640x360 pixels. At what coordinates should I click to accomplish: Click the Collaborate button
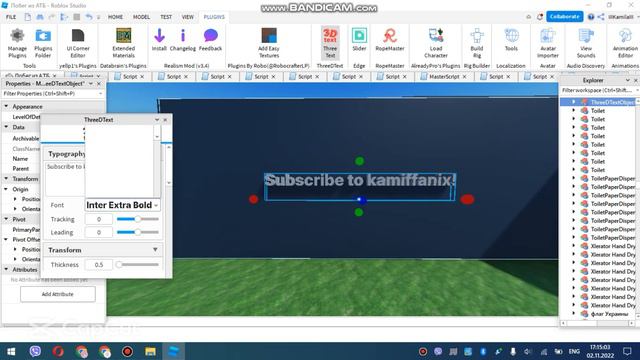tap(564, 16)
